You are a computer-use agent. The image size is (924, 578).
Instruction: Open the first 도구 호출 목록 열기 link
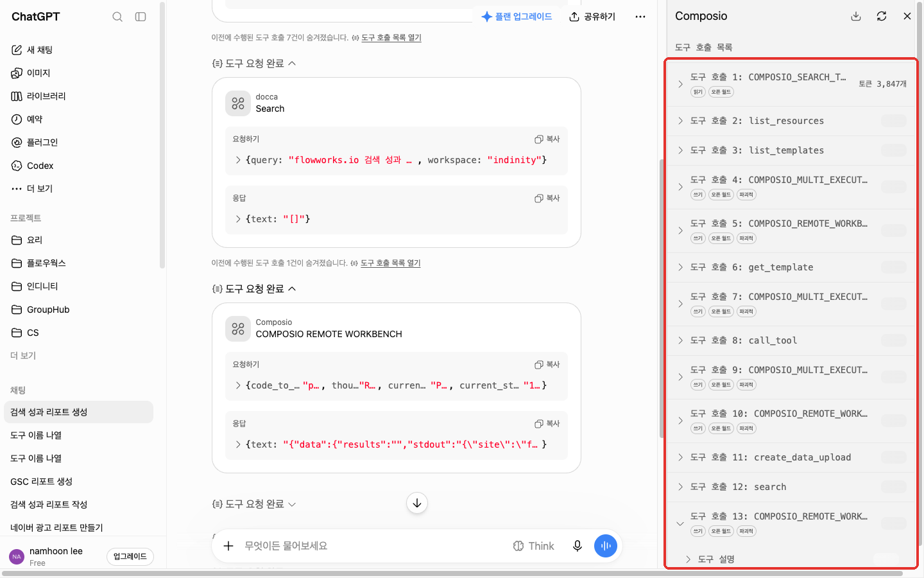click(391, 38)
